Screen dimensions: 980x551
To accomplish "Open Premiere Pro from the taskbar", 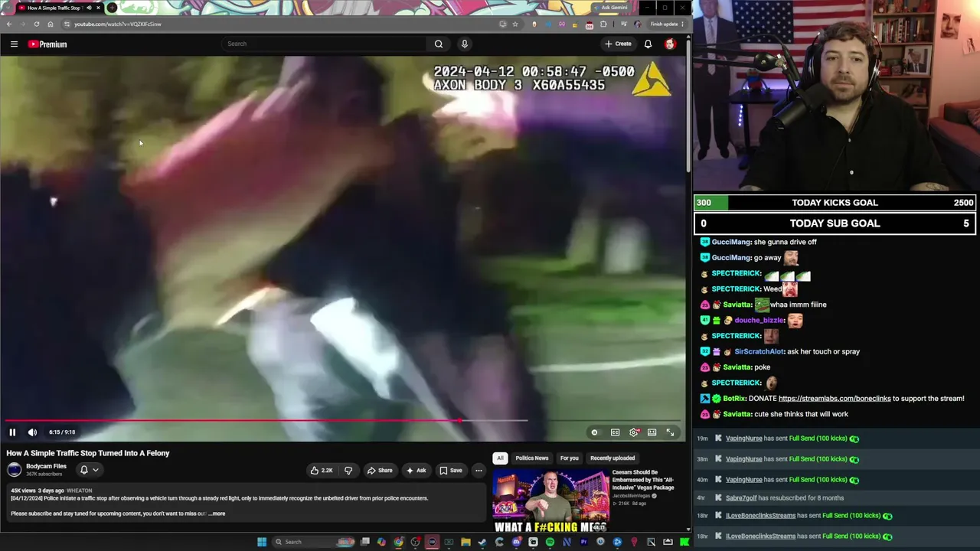I will click(583, 542).
